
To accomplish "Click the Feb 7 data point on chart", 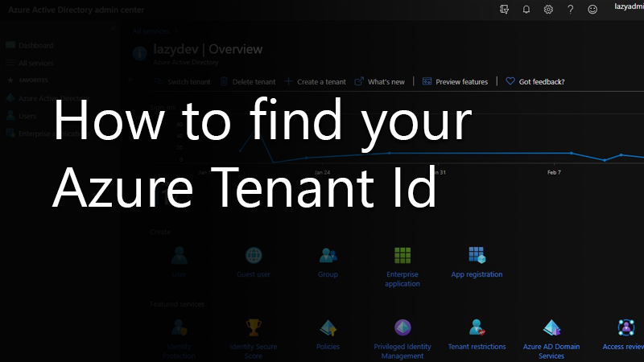I will click(x=572, y=153).
